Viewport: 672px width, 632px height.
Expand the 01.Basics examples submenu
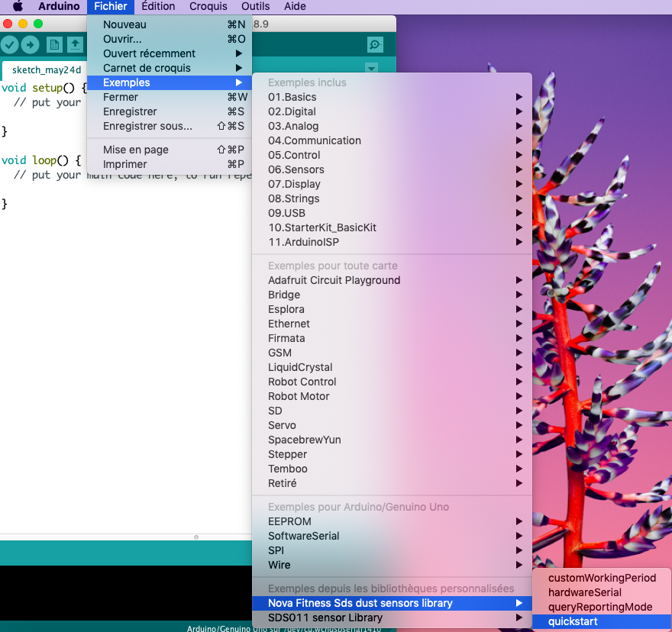pyautogui.click(x=393, y=97)
